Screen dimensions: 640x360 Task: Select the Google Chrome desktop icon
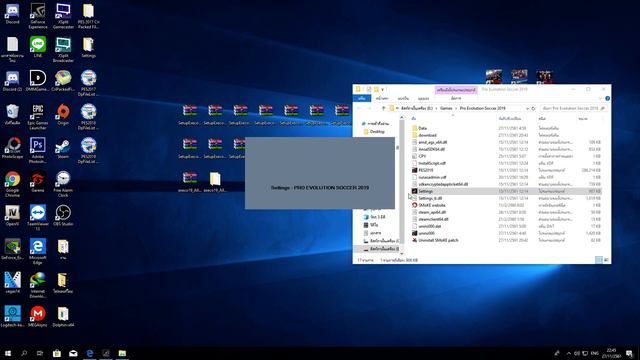click(x=12, y=184)
